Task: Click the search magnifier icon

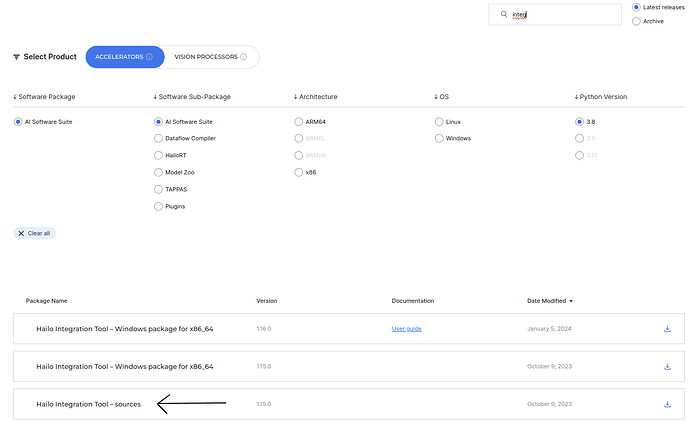Action: [504, 15]
